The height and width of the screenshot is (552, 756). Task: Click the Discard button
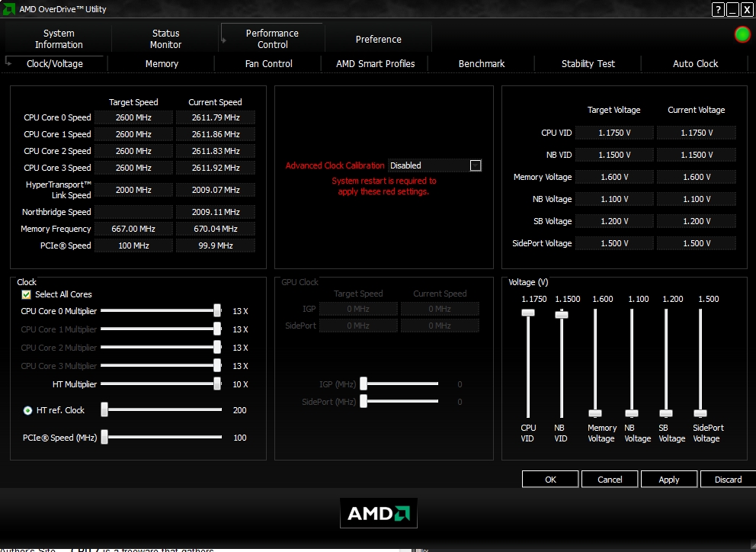click(728, 479)
